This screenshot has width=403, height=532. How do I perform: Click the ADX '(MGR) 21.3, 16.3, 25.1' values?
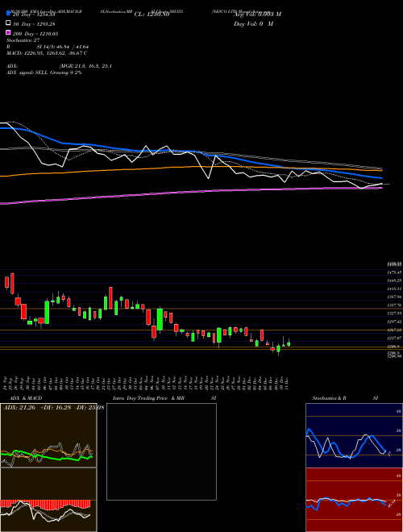(85, 66)
